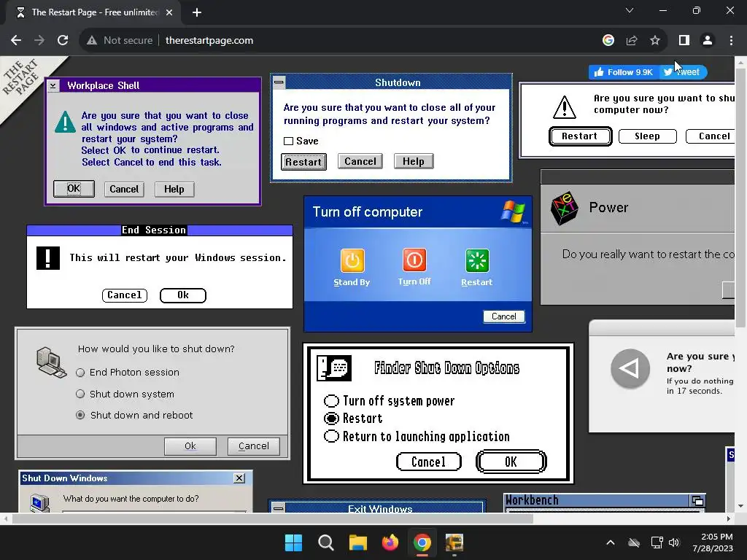Click Cancel in the Photon shut down dialog
This screenshot has height=560, width=747.
pos(253,446)
